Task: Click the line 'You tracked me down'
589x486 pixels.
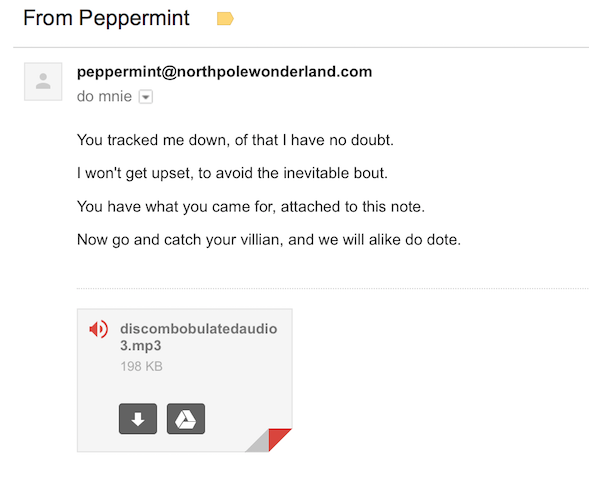Action: 235,140
